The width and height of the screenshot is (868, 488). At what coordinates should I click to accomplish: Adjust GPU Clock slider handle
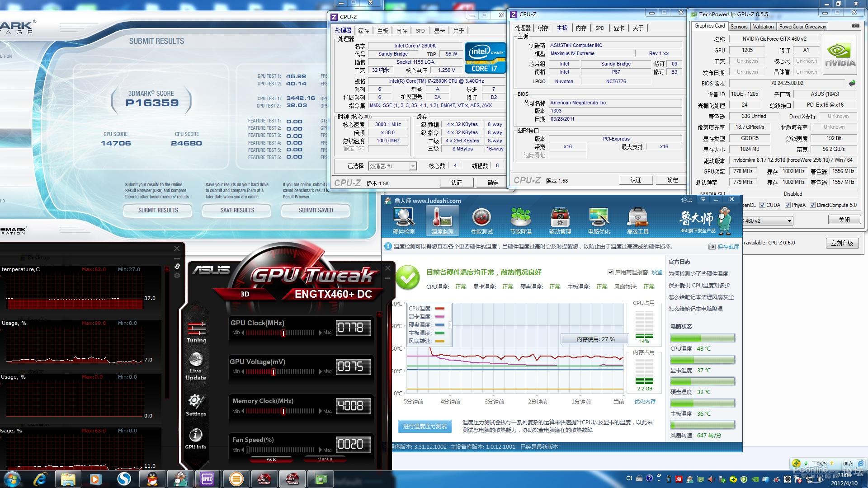tap(283, 333)
